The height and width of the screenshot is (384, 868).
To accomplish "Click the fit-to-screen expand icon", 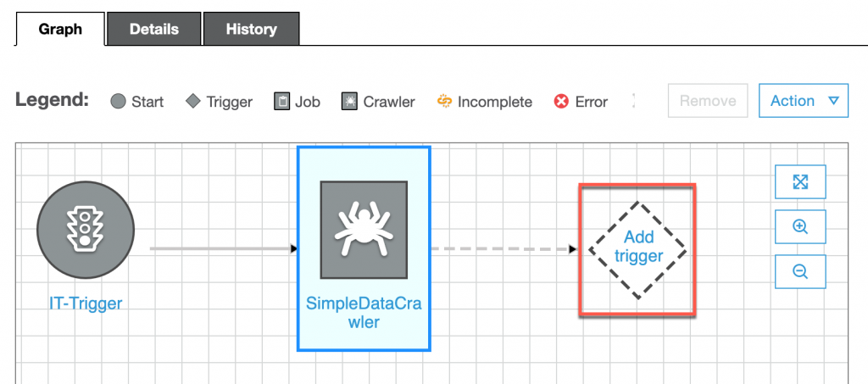I will (800, 181).
